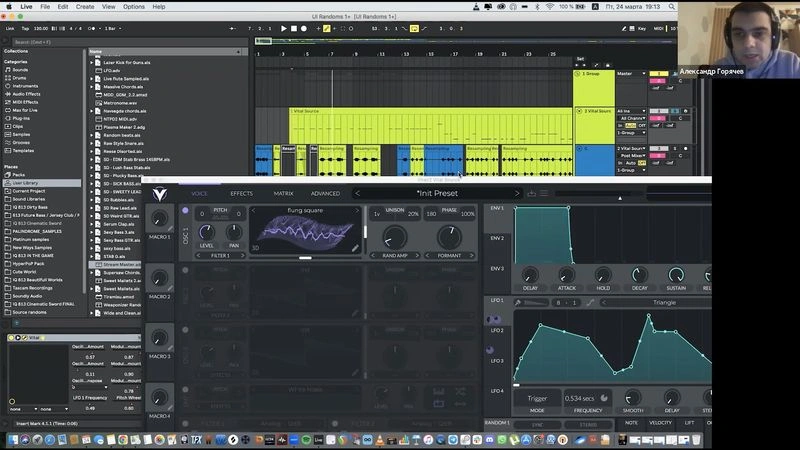Viewport: 800px width, 450px height.
Task: Click the wavetable edit pencil icon in OSC 1
Action: 355,248
